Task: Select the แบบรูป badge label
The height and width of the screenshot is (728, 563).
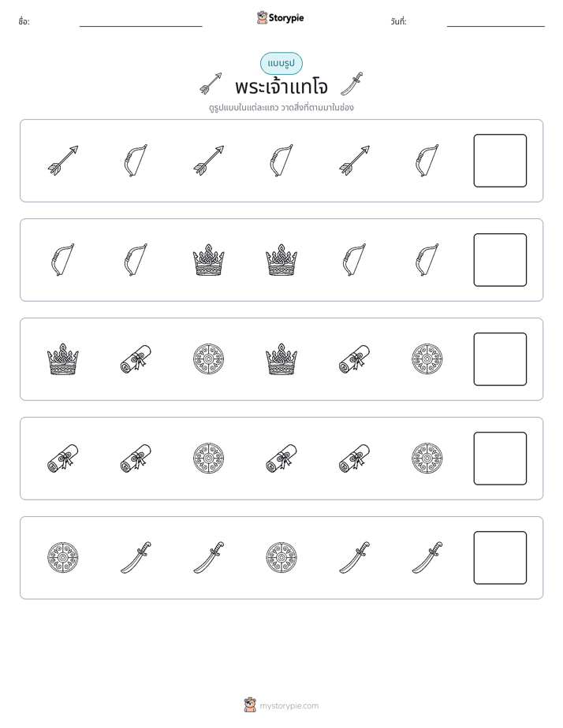Action: (x=281, y=64)
